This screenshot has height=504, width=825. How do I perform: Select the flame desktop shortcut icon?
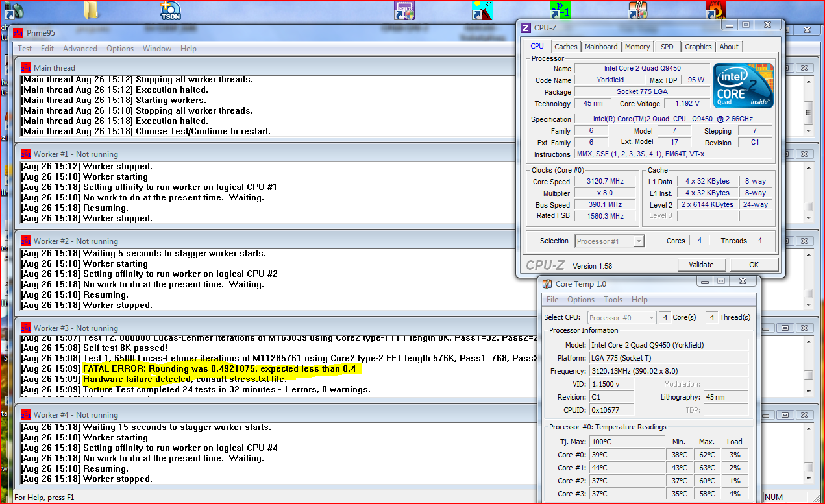(x=716, y=10)
